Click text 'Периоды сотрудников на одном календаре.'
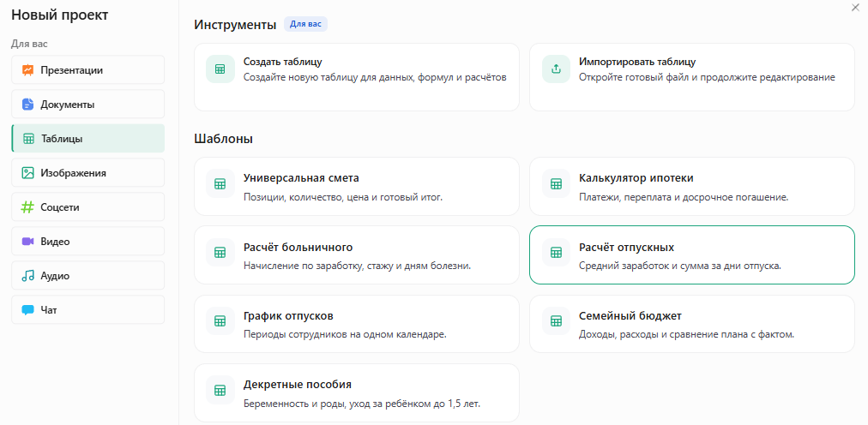868x425 pixels. (x=345, y=334)
